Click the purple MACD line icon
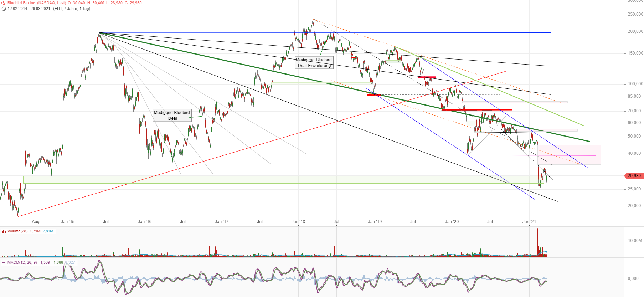The image size is (644, 297). click(4, 263)
